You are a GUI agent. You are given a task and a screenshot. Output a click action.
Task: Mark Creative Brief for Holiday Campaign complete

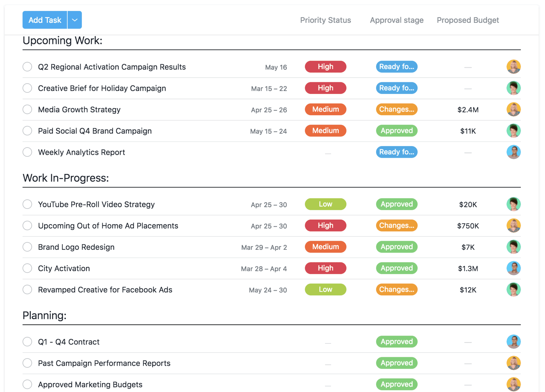pos(27,88)
